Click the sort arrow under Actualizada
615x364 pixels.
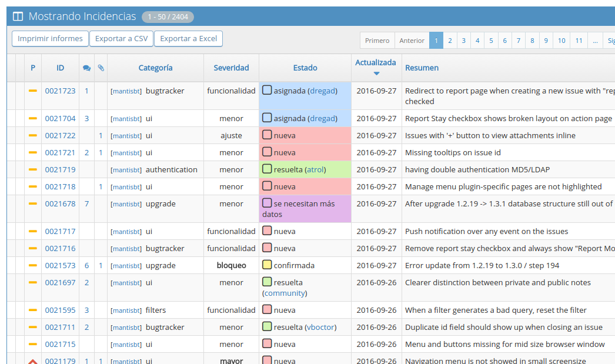click(376, 74)
